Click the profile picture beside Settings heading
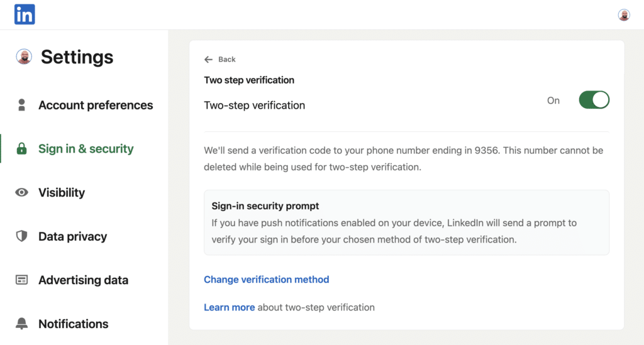The image size is (644, 345). coord(24,57)
